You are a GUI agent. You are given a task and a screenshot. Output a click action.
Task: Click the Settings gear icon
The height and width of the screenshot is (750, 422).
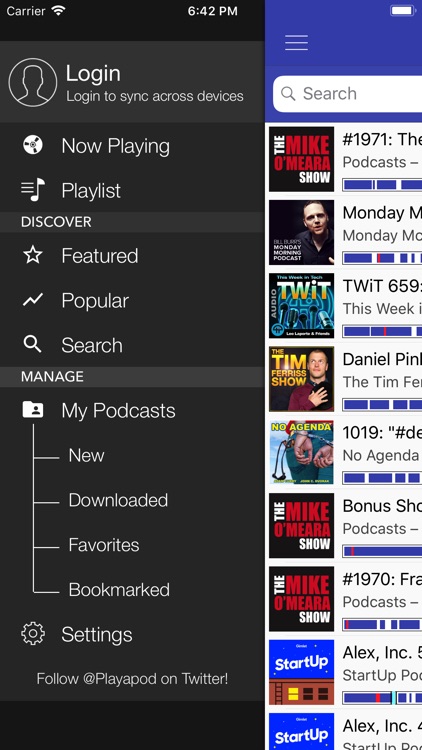click(33, 634)
